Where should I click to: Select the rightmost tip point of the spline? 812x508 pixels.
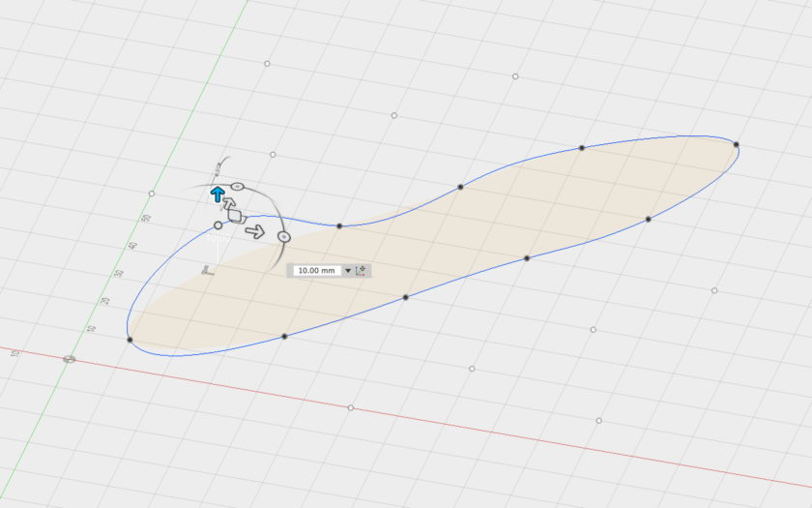coord(736,145)
